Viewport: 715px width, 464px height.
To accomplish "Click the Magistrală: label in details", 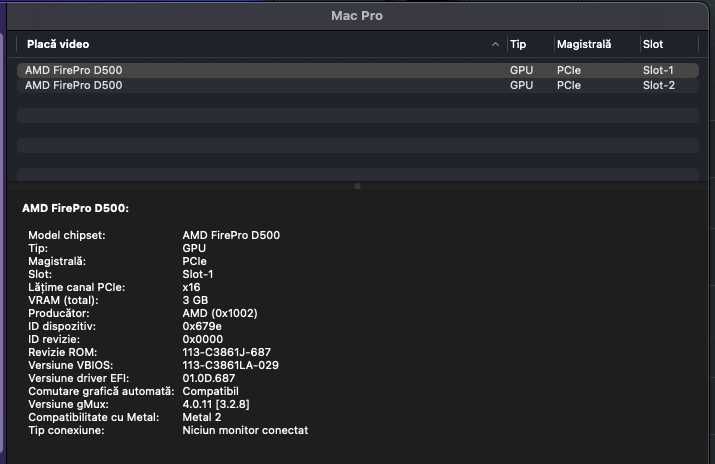I will (x=57, y=261).
